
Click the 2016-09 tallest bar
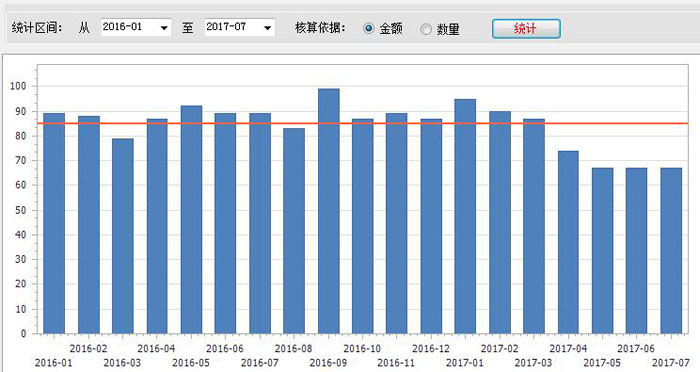(x=329, y=211)
